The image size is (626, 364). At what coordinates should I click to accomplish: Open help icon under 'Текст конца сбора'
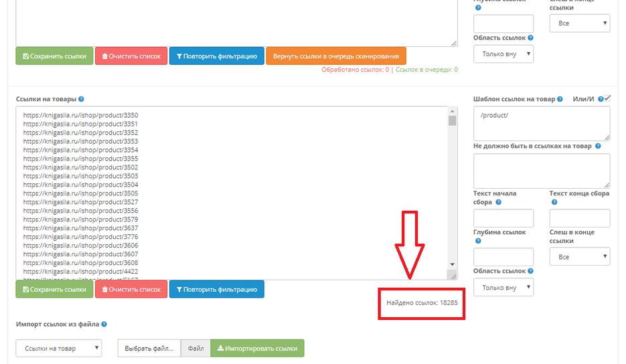point(552,202)
